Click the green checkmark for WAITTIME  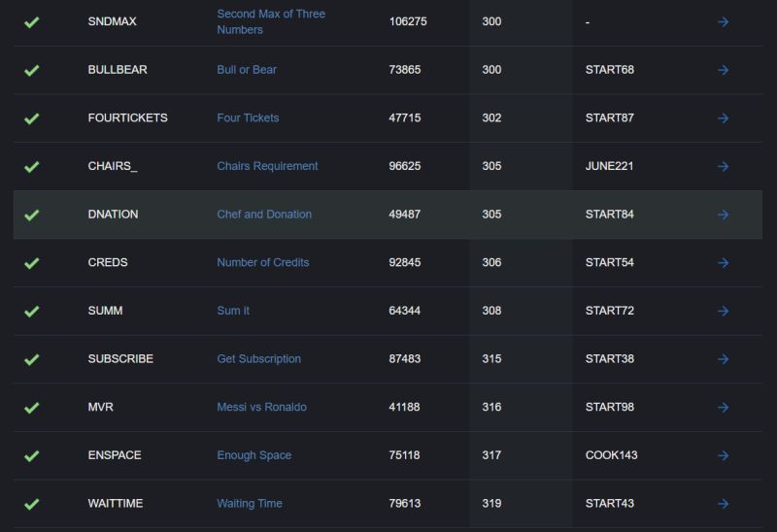pyautogui.click(x=31, y=504)
